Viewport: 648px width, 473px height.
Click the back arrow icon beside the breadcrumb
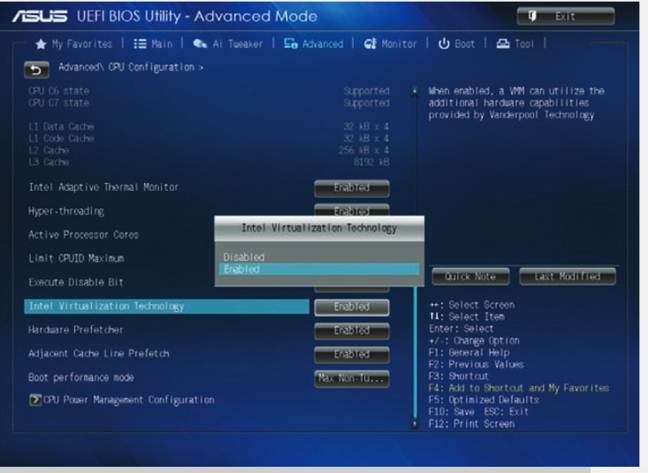click(x=36, y=70)
